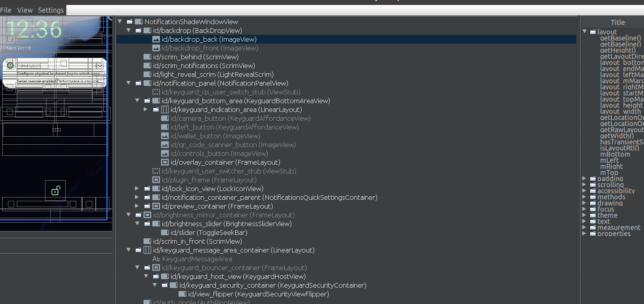Image resolution: width=644 pixels, height=304 pixels.
Task: Click the folder icon of the layout group
Action: pos(593,32)
